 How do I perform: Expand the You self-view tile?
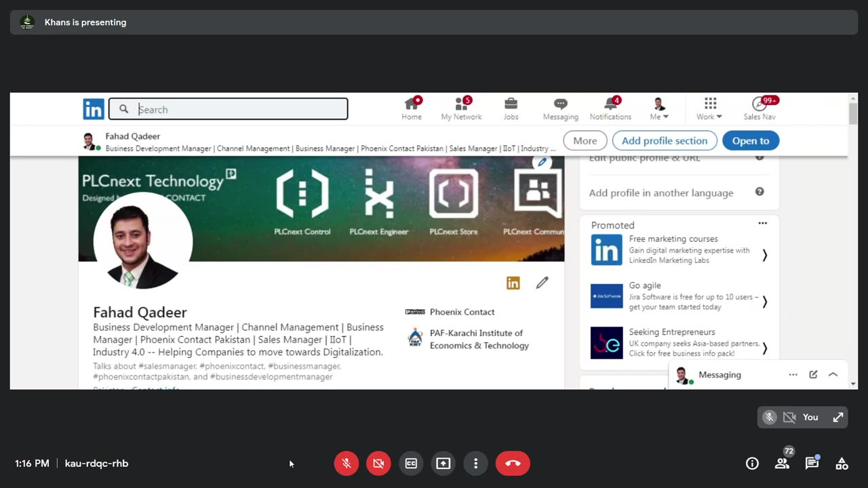(x=838, y=418)
